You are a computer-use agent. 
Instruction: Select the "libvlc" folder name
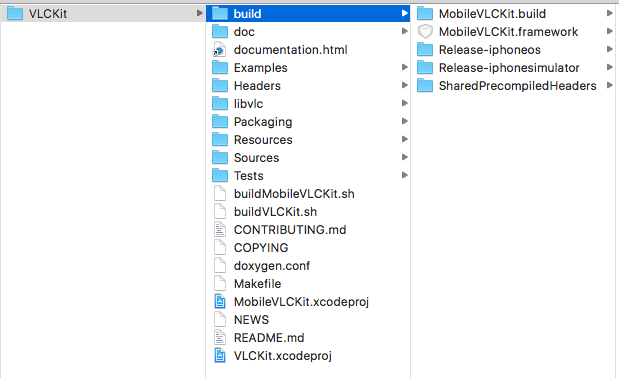248,104
